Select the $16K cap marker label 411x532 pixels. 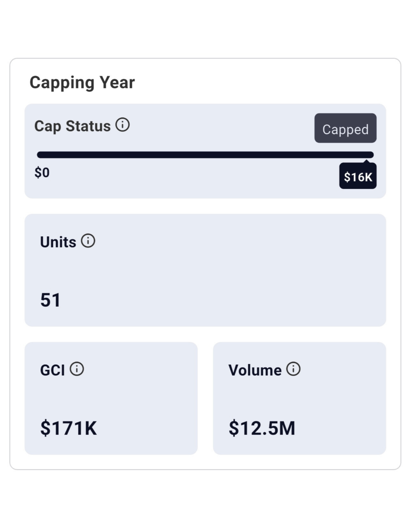(358, 177)
